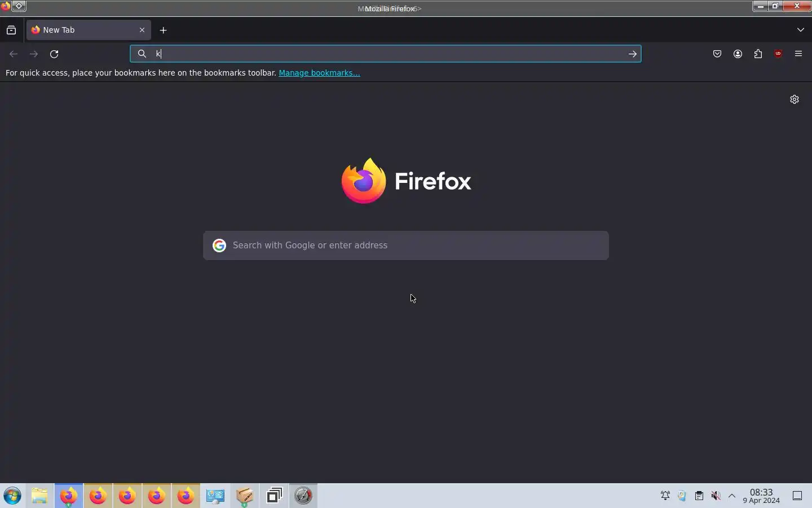This screenshot has width=812, height=508.
Task: Open the file manager from taskbar
Action: coord(40,497)
